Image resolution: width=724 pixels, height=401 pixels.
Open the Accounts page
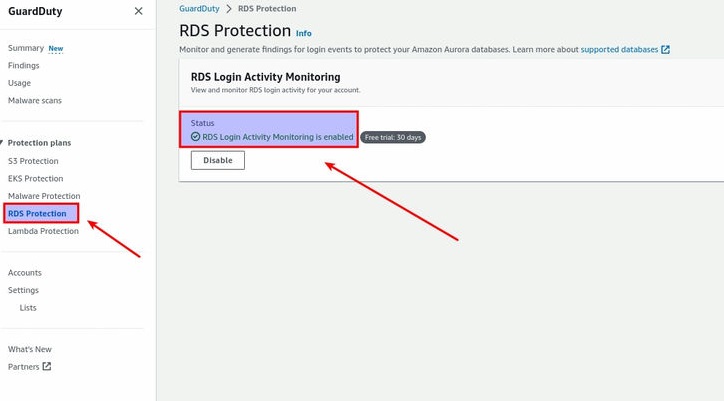(25, 272)
